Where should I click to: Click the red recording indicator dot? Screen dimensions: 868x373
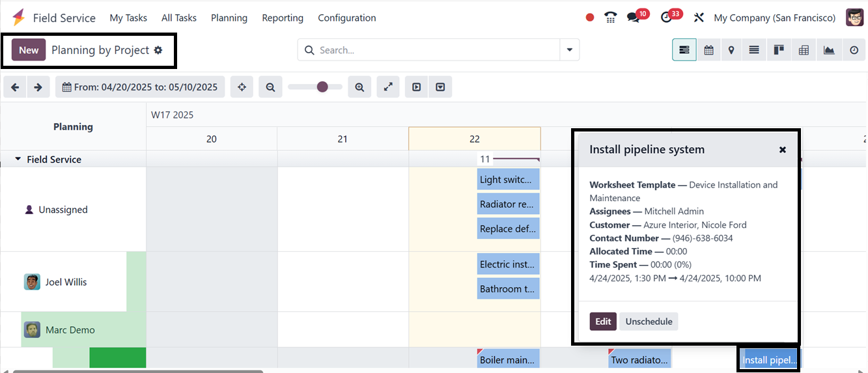590,18
